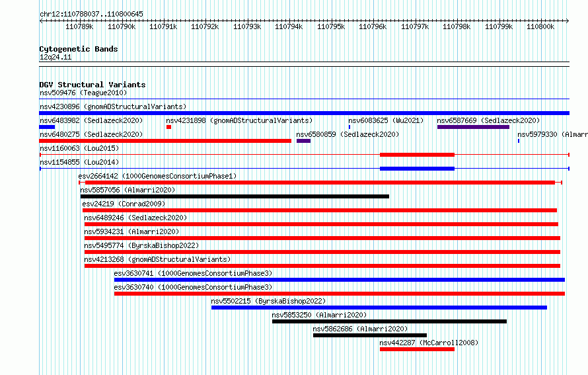Click the 110792k ruler tick label

pos(205,26)
